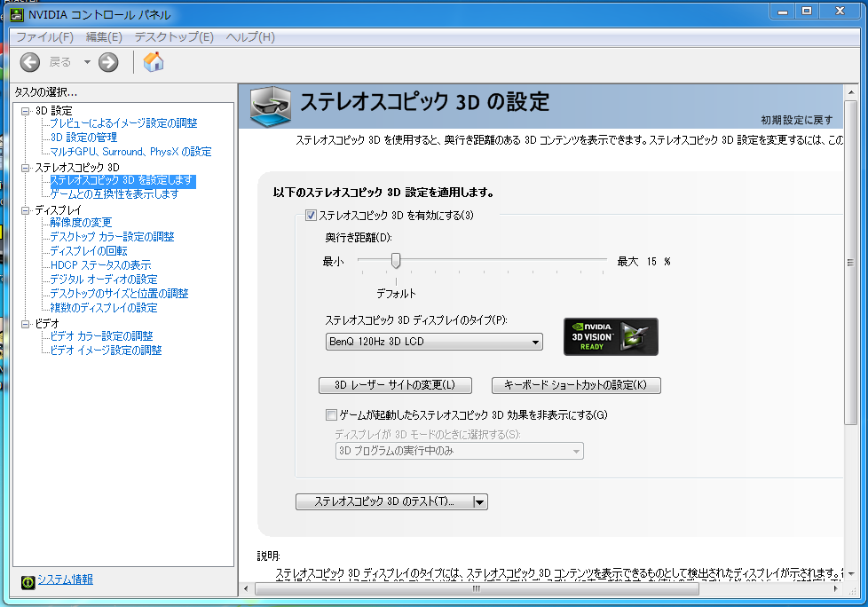The image size is (868, 607).
Task: Select HDCP ステータスの表示
Action: [101, 265]
